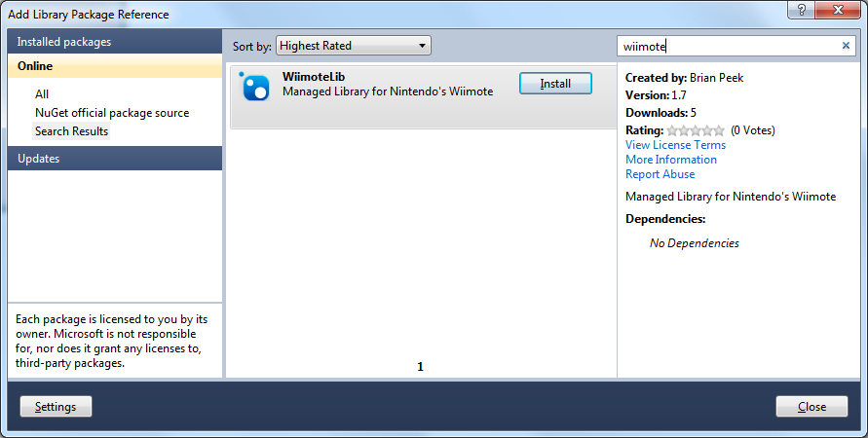The height and width of the screenshot is (438, 868).
Task: Open the View License Terms link
Action: (675, 145)
